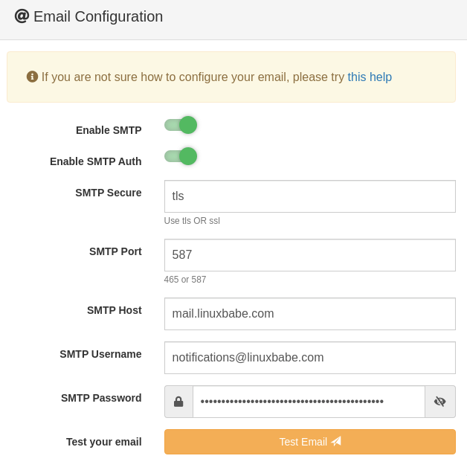The image size is (467, 476).
Task: Click the "Enable SMTP Auth" label
Action: pos(95,161)
